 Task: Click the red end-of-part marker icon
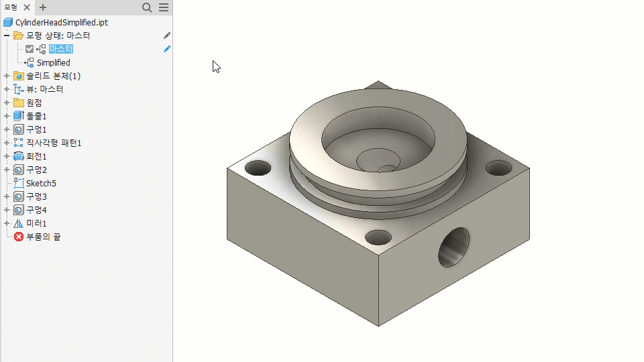pyautogui.click(x=19, y=237)
